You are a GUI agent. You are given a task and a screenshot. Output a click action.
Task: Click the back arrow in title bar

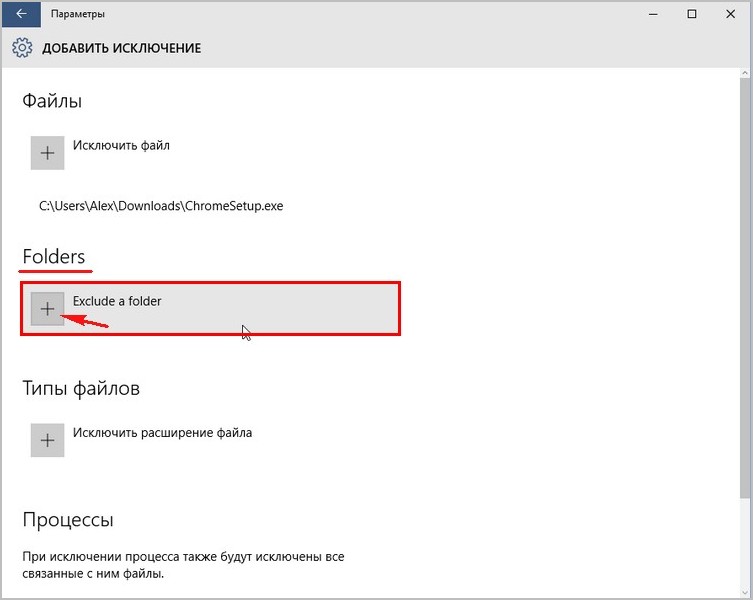pos(21,14)
